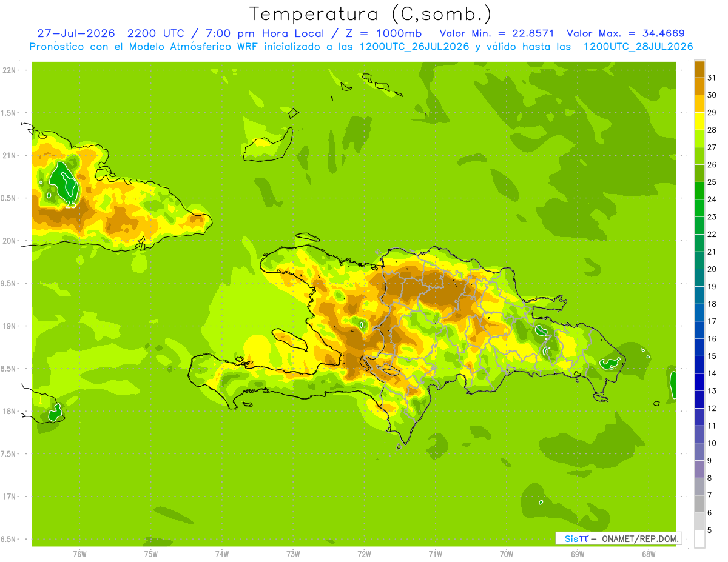Click legend value 7
Viewport: 728px width, 562px height.
(x=709, y=495)
